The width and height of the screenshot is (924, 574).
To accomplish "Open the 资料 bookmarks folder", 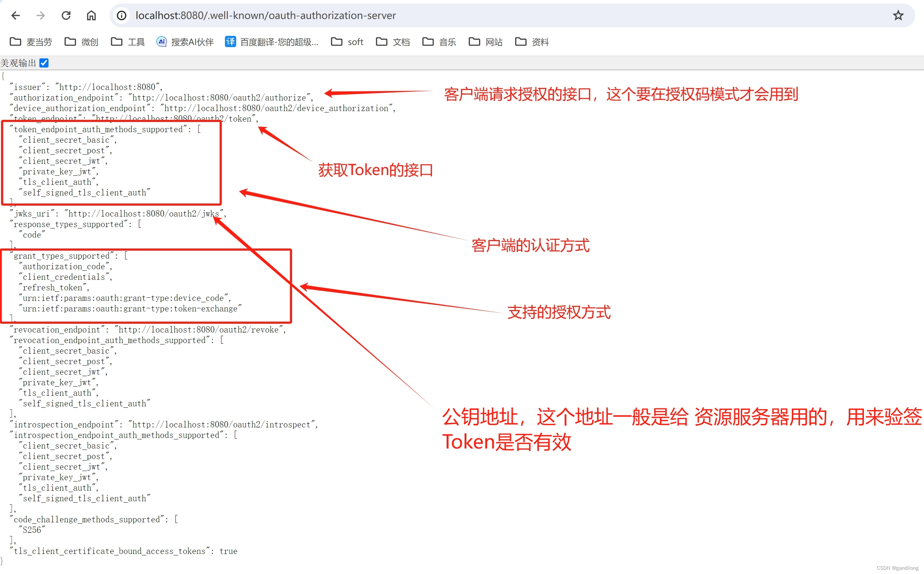I will coord(532,42).
